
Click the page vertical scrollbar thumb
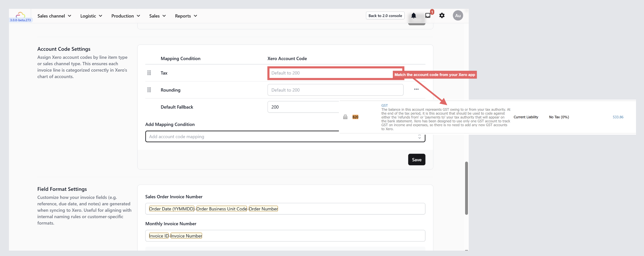coord(466,188)
